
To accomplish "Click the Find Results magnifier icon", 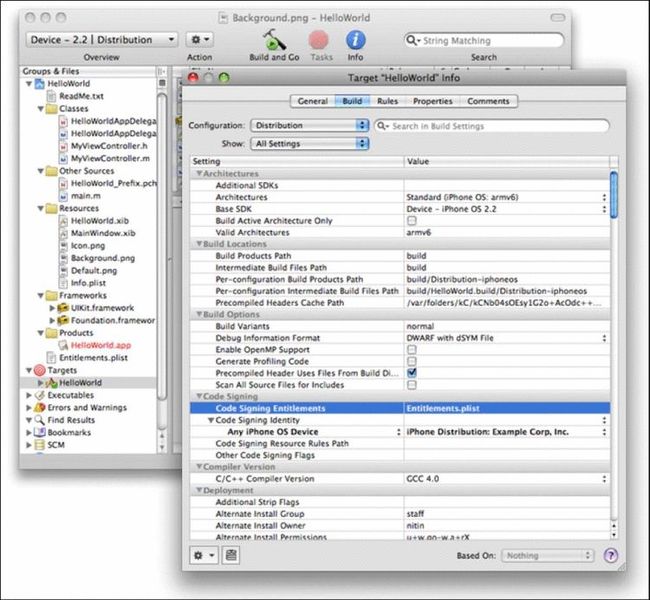I will [39, 420].
